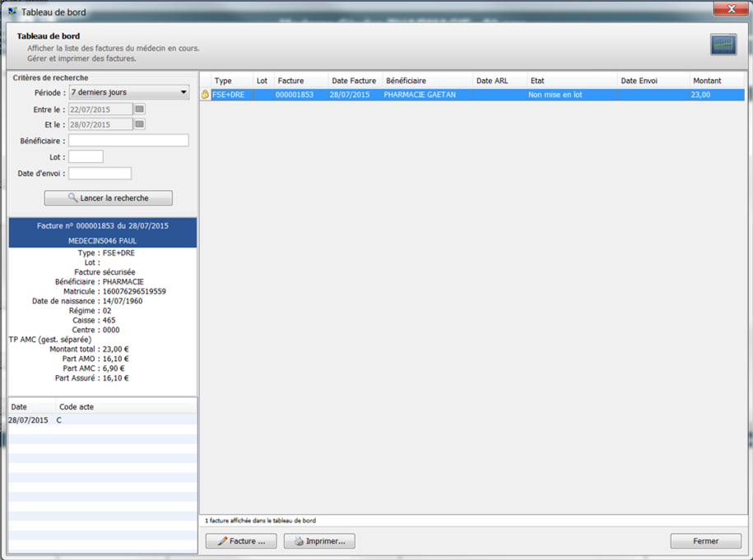This screenshot has width=753, height=560.
Task: Sort by the Date Envoi column header
Action: (653, 81)
